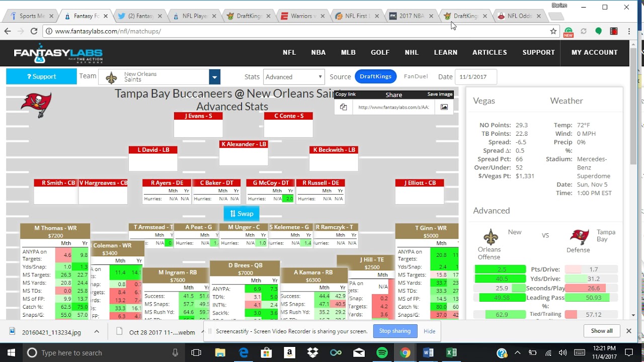Open the Windows Start menu
The height and width of the screenshot is (362, 644).
point(11,352)
